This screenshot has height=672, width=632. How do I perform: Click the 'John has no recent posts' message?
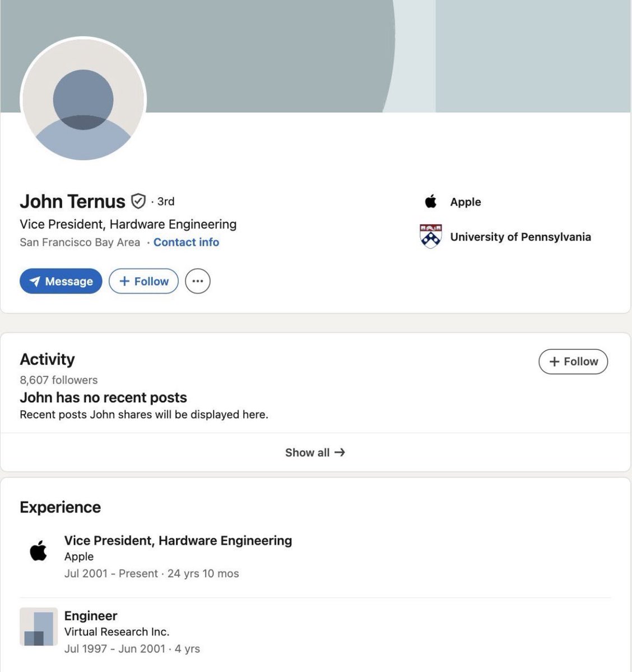(103, 398)
